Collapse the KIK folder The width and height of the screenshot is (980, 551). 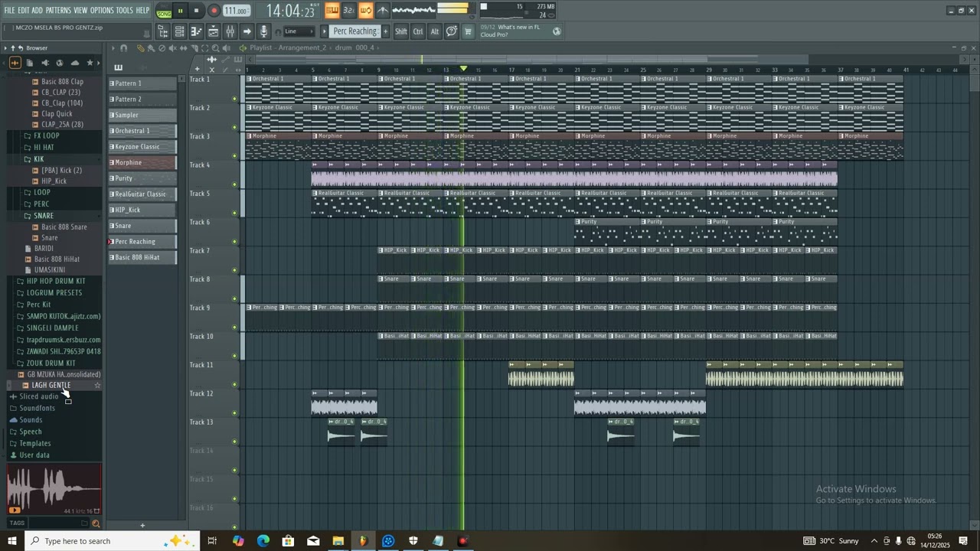[38, 159]
